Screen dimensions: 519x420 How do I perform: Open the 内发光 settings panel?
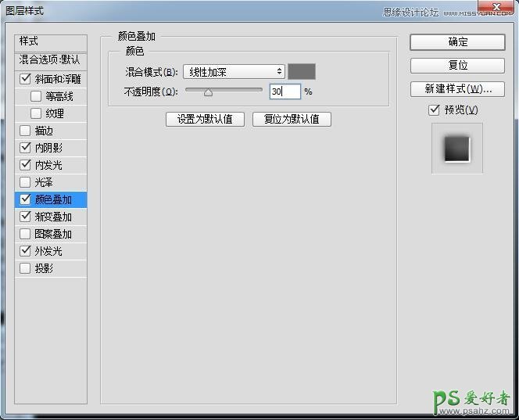[x=48, y=165]
